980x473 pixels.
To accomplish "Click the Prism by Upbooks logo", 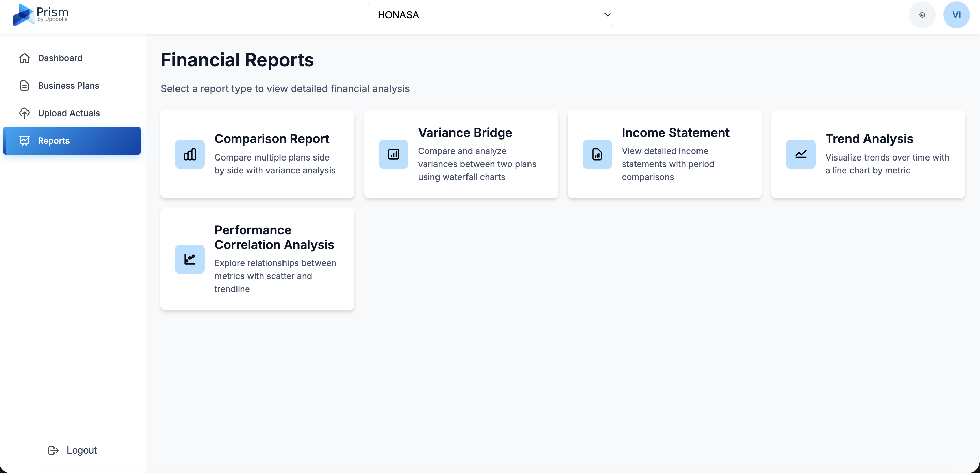I will point(40,15).
